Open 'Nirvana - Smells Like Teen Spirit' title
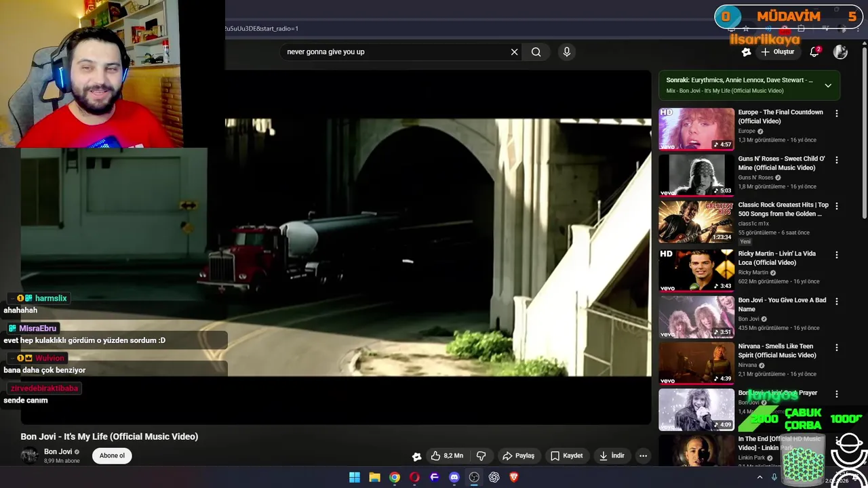The height and width of the screenshot is (488, 868). pos(777,350)
